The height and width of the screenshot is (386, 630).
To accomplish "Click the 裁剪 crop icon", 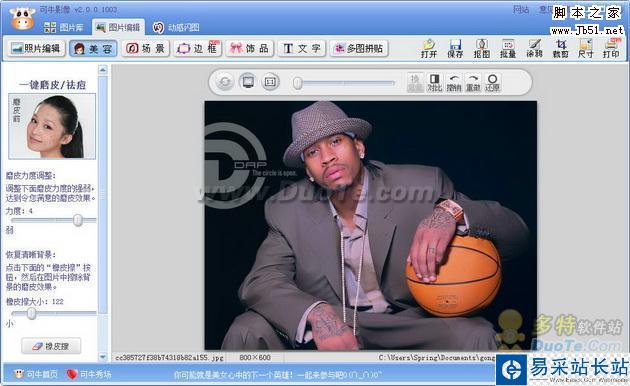I will [560, 48].
